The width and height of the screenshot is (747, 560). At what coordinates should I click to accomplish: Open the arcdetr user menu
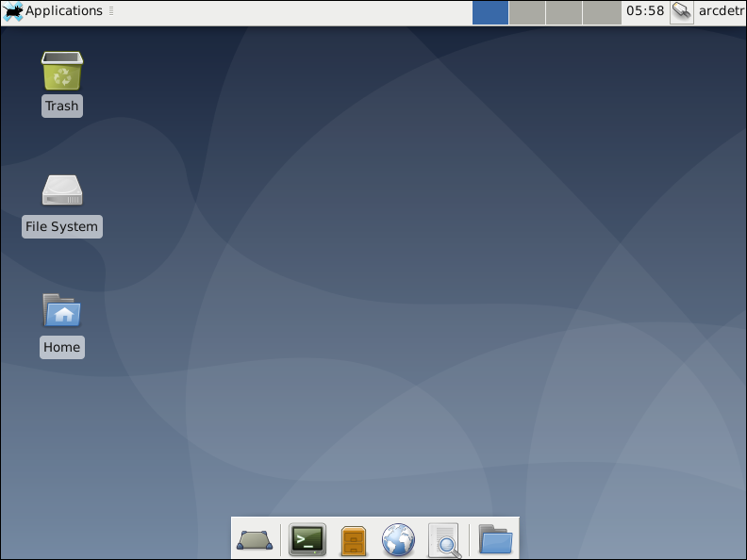[722, 11]
